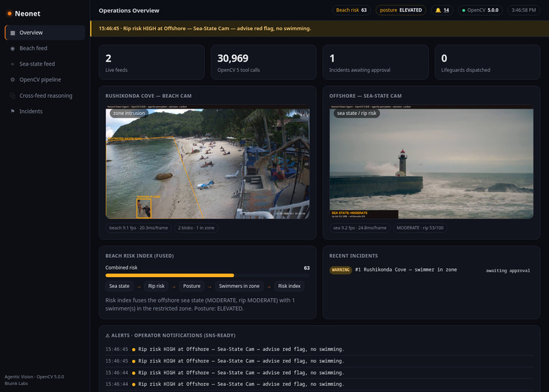
Task: Open the Rushikonda Cove beach cam feed
Action: 207,162
